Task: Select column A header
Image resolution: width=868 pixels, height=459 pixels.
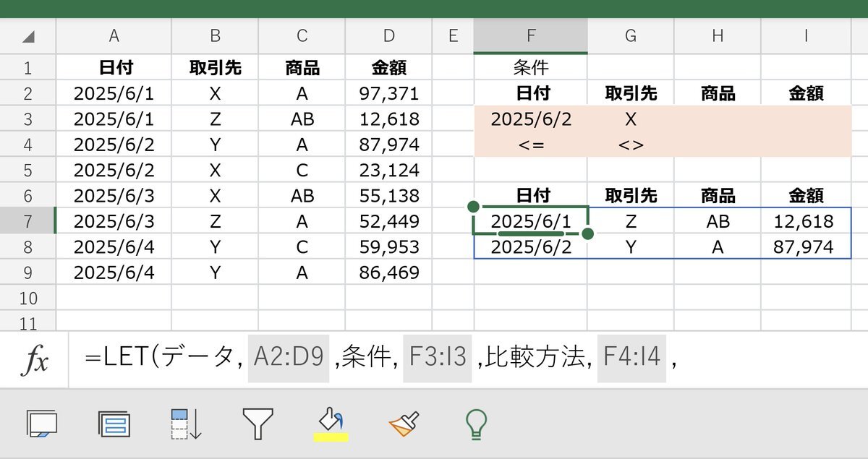Action: click(x=114, y=35)
